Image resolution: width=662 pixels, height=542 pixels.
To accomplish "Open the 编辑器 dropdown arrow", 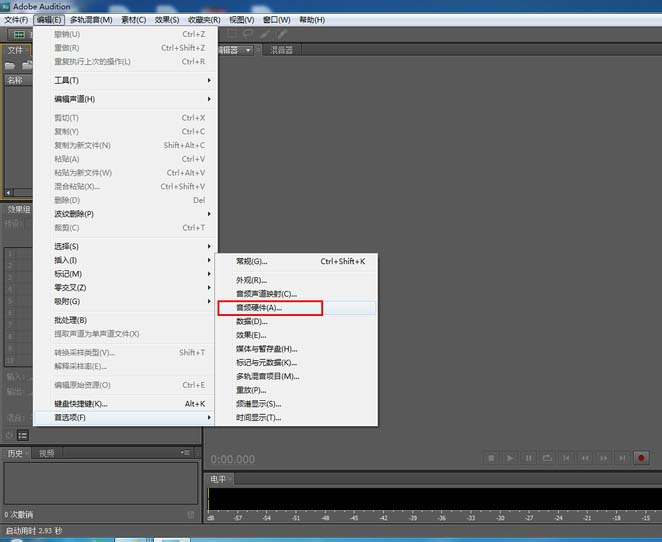I will pos(248,50).
